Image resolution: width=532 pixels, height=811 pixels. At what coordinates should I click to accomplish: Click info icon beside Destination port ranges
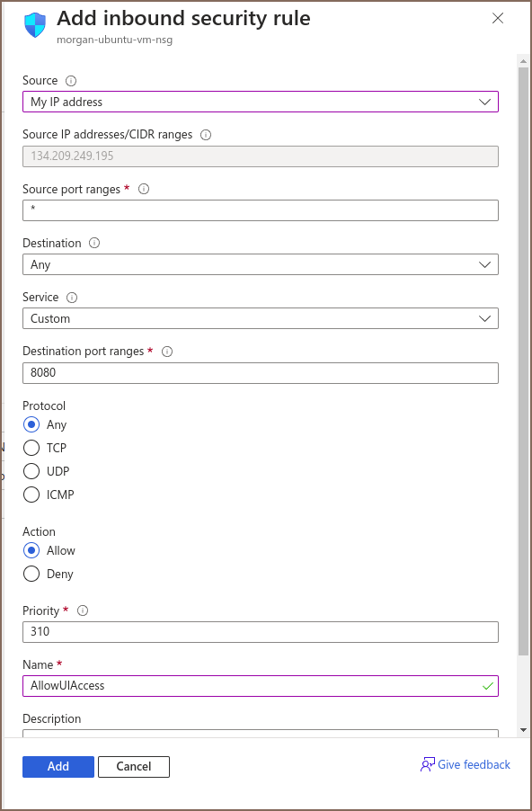coord(167,352)
